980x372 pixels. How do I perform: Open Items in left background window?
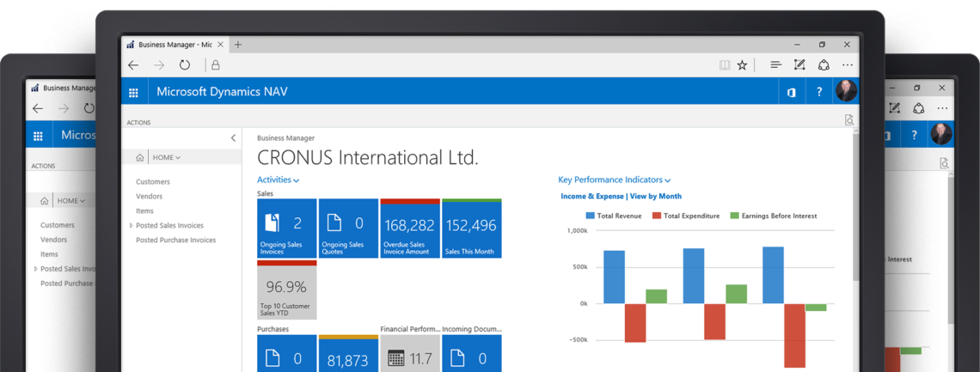pos(49,254)
